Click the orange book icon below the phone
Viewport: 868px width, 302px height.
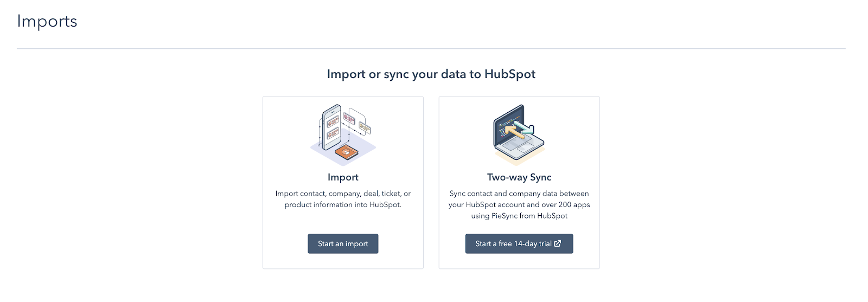tap(346, 153)
